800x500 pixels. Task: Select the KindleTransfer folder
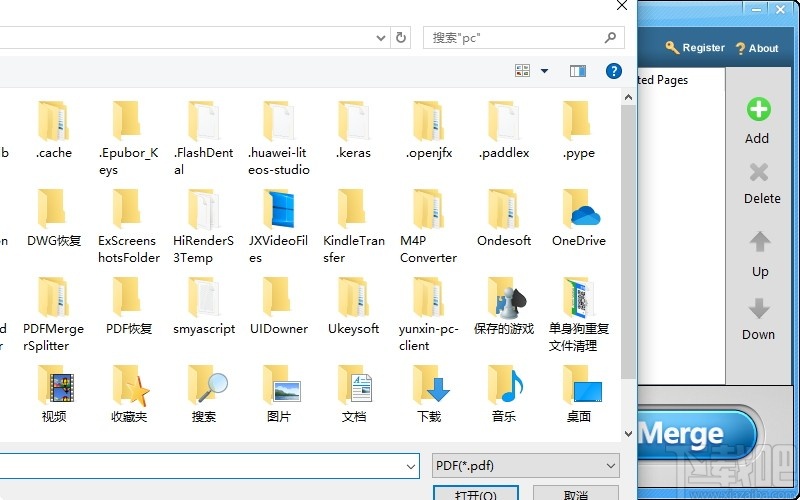coord(353,227)
